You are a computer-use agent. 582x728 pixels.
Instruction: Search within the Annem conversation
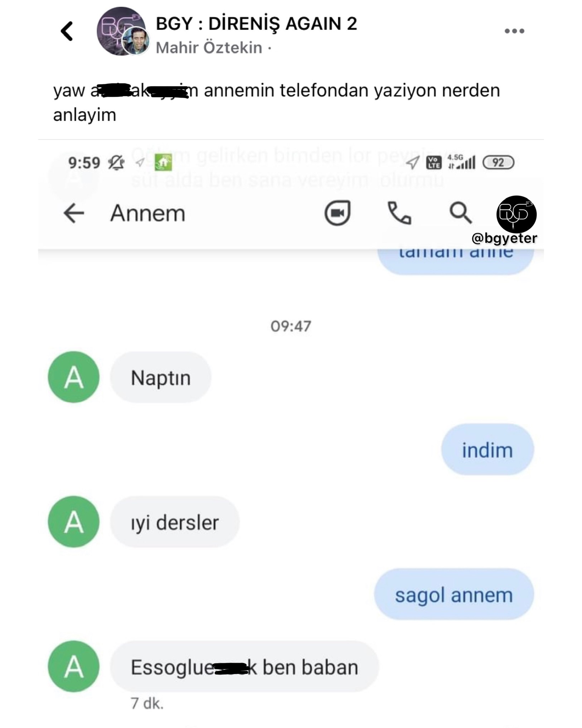click(x=461, y=213)
